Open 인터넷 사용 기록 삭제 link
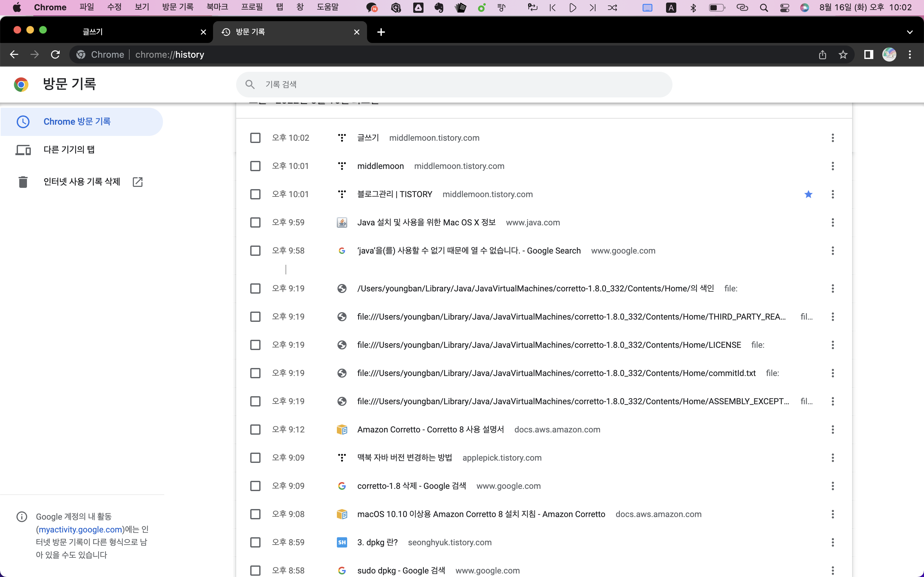924x577 pixels. click(x=82, y=182)
